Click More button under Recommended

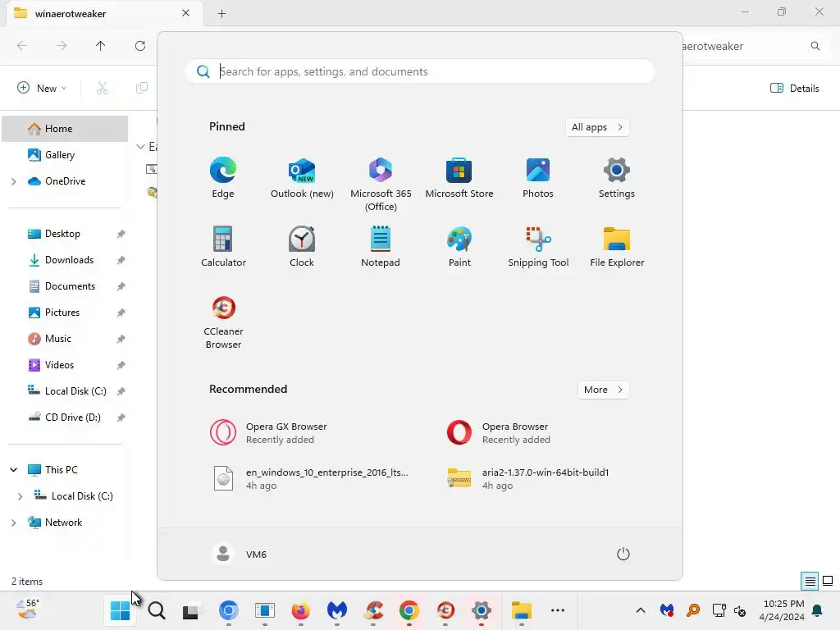603,390
